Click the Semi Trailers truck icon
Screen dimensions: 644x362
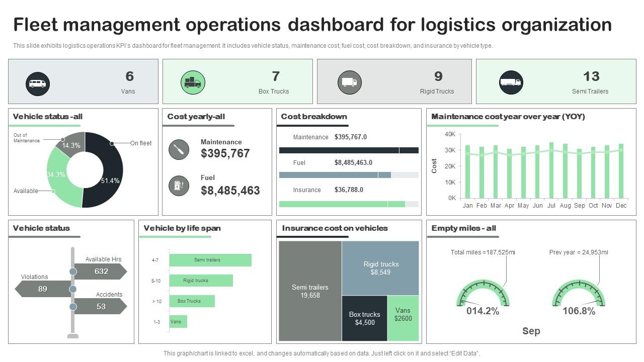511,82
